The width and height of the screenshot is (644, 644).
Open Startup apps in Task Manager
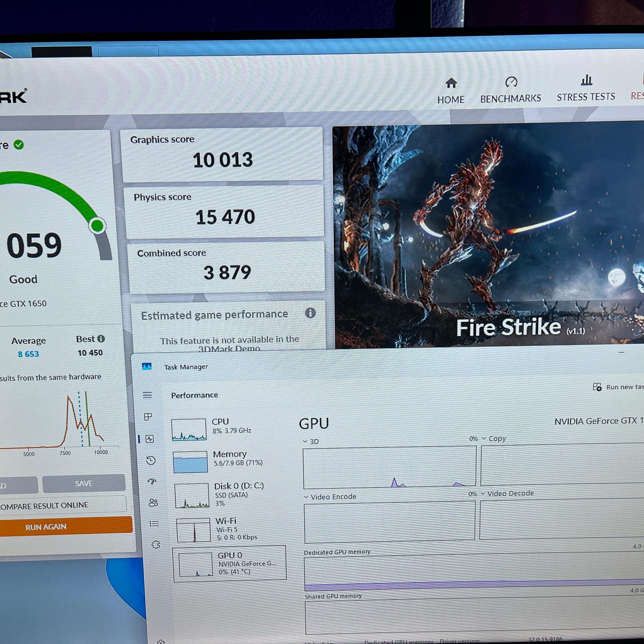pos(152,481)
